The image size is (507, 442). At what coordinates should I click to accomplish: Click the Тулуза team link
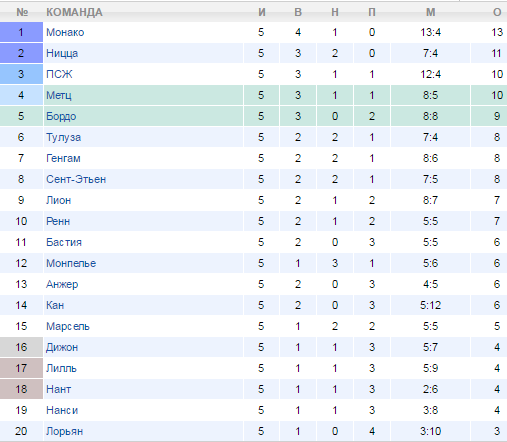tap(63, 137)
